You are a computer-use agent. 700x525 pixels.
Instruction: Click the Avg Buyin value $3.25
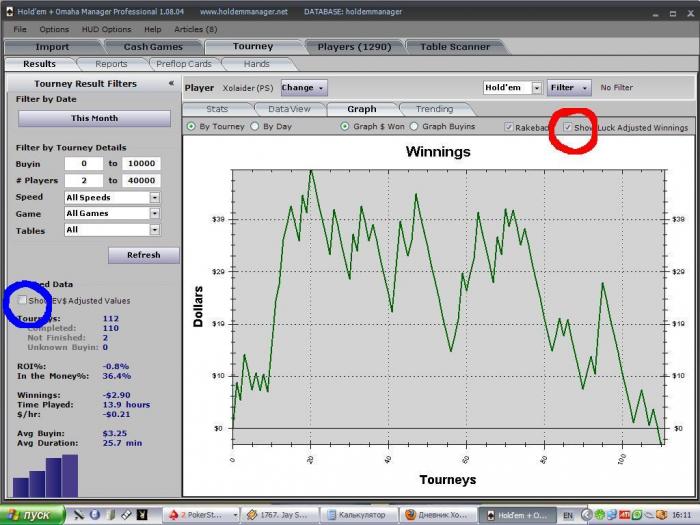click(x=115, y=433)
